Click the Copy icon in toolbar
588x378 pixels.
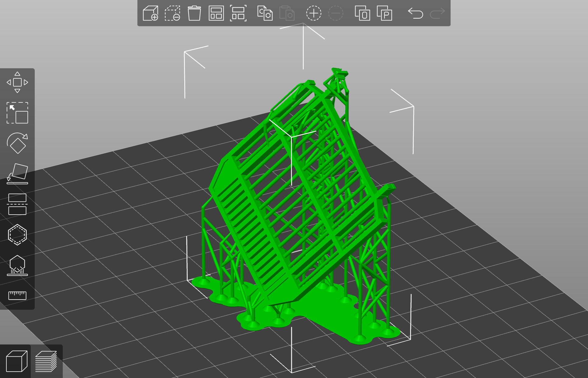pyautogui.click(x=265, y=13)
